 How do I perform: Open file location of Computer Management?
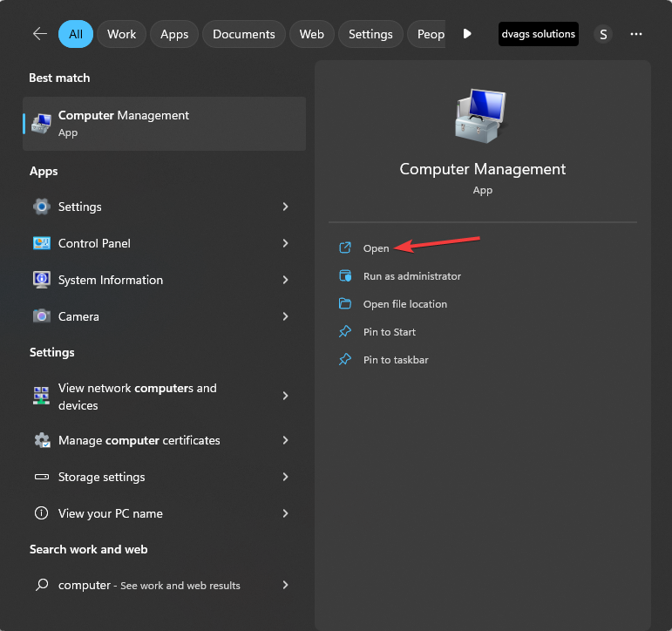tap(405, 304)
